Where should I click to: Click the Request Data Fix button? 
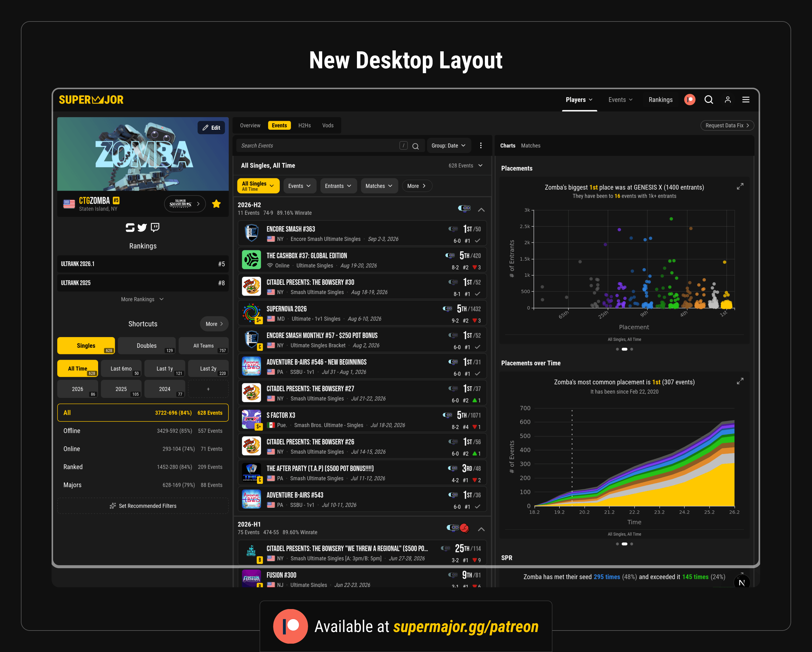click(x=727, y=126)
